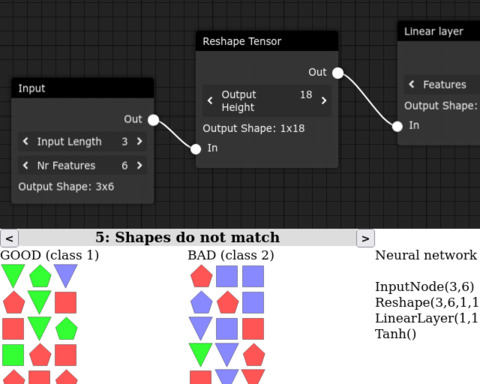Click the 'Neural network' heading
This screenshot has width=480, height=384.
tap(426, 255)
